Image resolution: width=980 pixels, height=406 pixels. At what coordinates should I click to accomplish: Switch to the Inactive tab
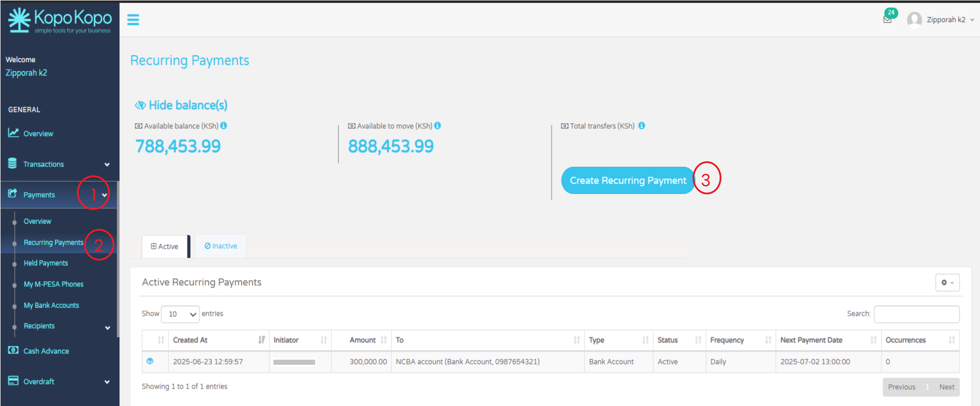pos(220,246)
